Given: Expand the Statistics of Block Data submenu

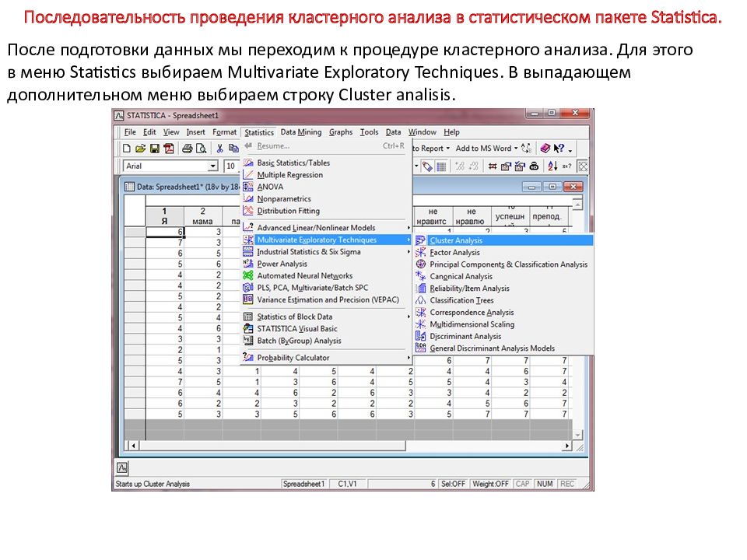Looking at the screenshot, I should pyautogui.click(x=409, y=317).
